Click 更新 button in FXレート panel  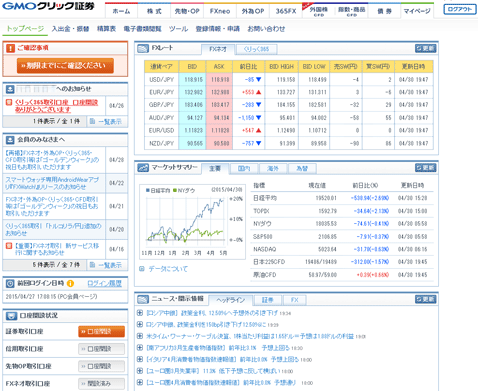426,48
